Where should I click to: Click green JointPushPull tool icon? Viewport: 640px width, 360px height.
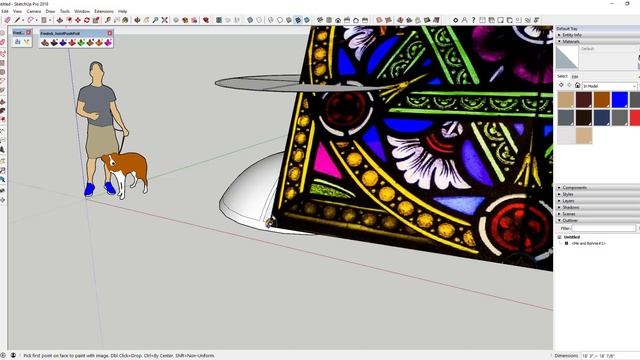pyautogui.click(x=81, y=42)
